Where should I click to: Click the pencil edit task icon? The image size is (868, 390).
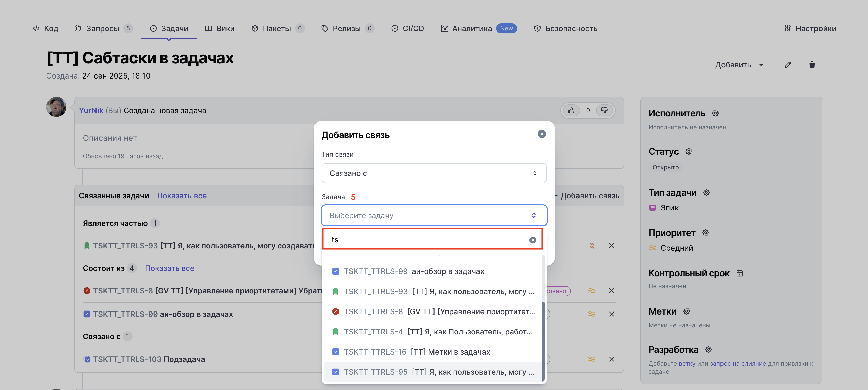[788, 65]
